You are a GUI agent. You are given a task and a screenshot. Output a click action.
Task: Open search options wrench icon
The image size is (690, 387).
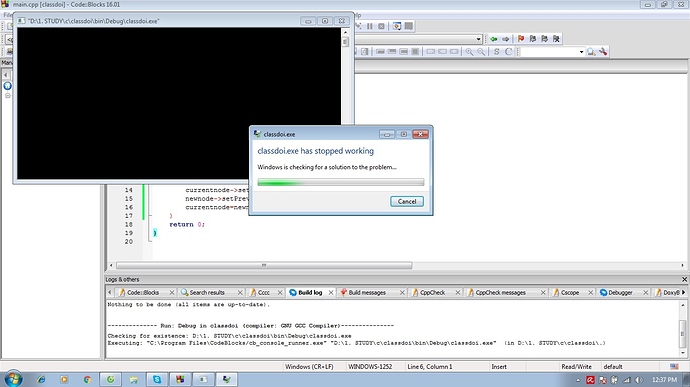[603, 52]
